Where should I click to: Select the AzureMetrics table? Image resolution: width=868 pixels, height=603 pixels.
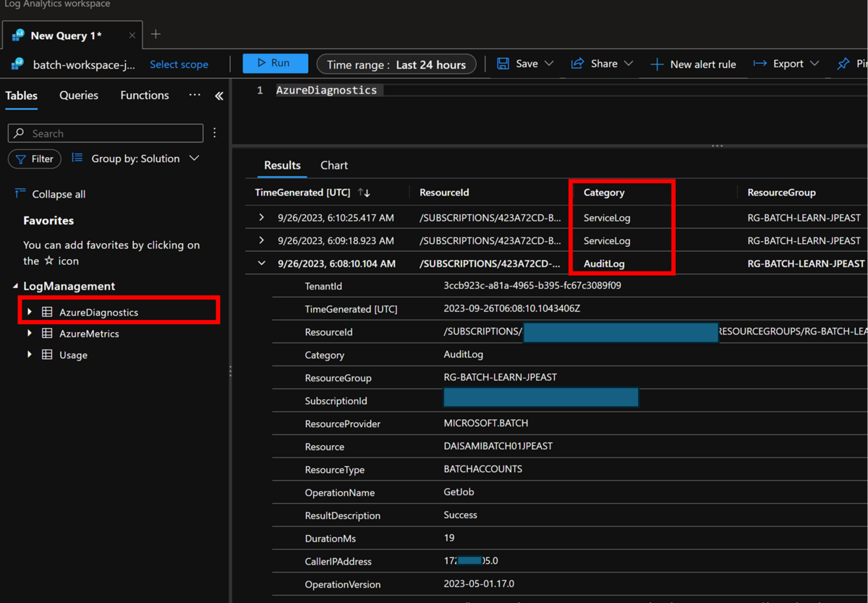point(89,334)
